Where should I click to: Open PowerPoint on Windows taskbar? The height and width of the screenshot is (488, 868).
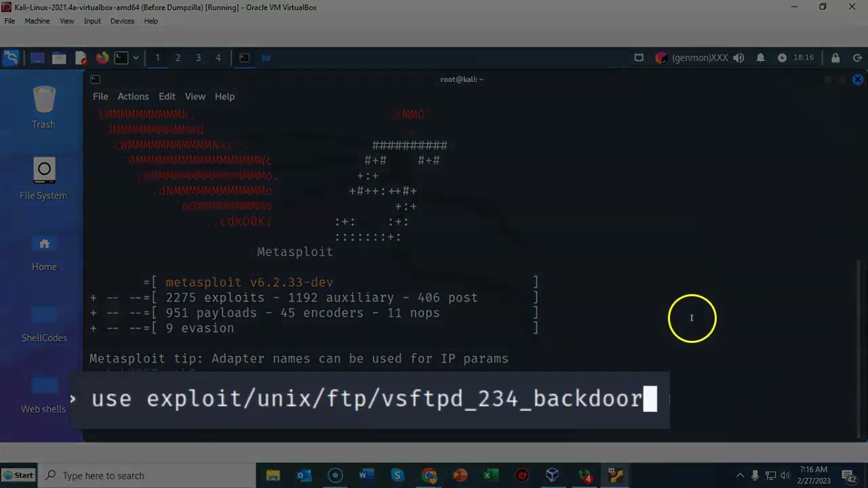(460, 475)
